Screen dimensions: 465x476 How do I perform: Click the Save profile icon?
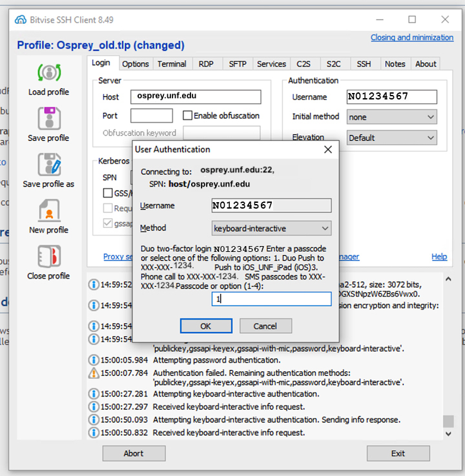point(49,118)
